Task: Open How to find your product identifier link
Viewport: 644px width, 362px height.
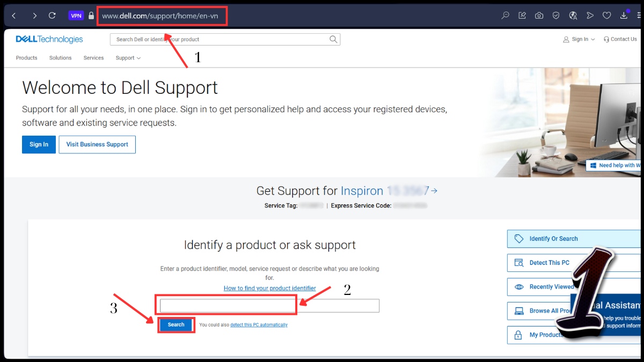Action: point(269,288)
